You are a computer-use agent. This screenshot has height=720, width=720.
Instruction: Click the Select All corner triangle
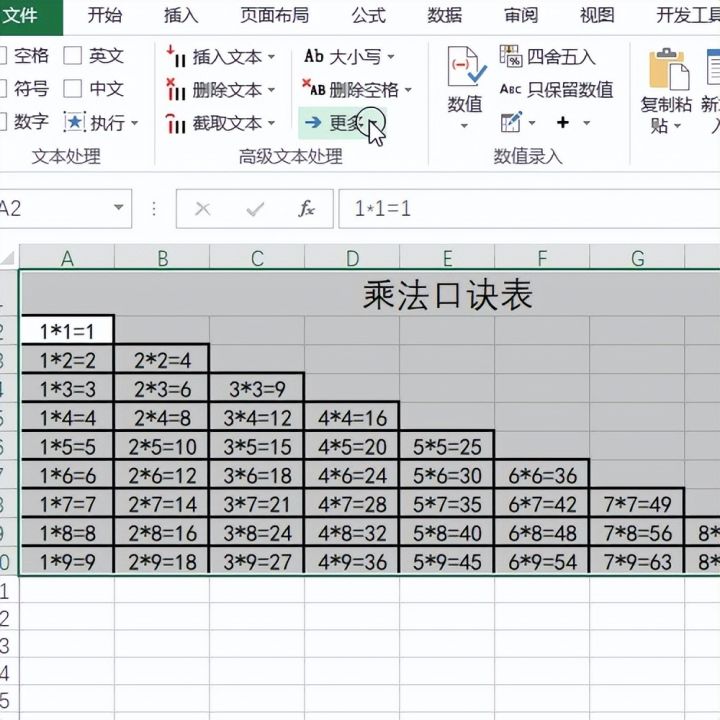click(x=9, y=257)
